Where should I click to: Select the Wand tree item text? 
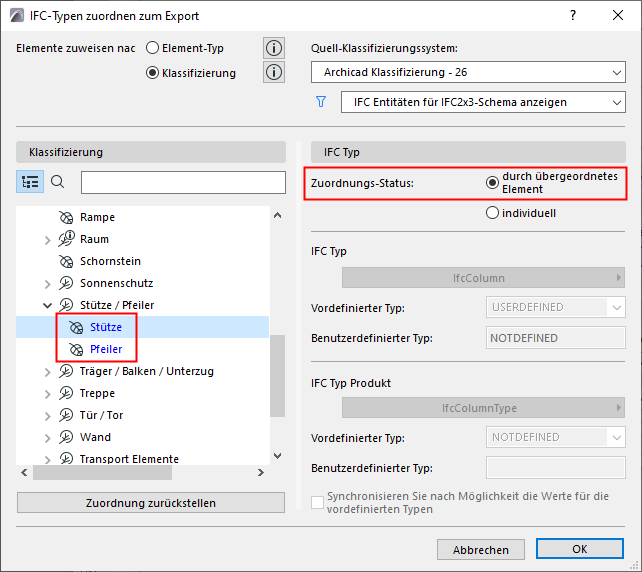click(95, 437)
